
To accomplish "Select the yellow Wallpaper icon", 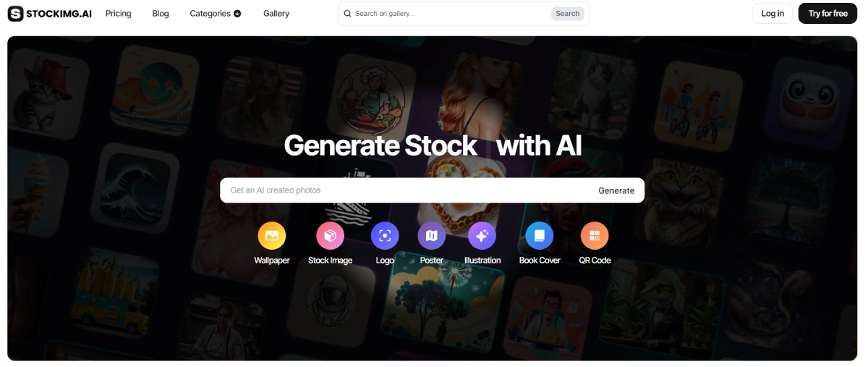I will click(x=272, y=235).
